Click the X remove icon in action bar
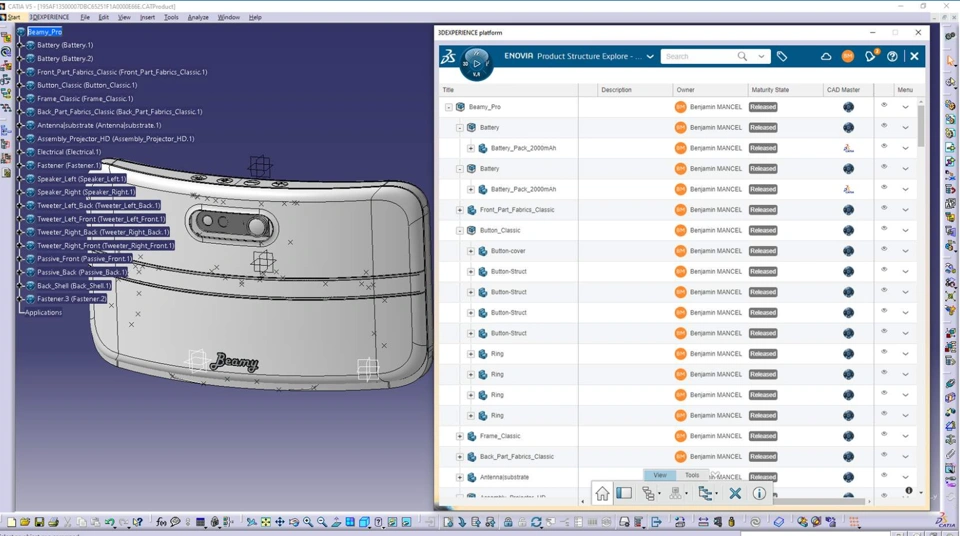The image size is (960, 536). [x=735, y=493]
